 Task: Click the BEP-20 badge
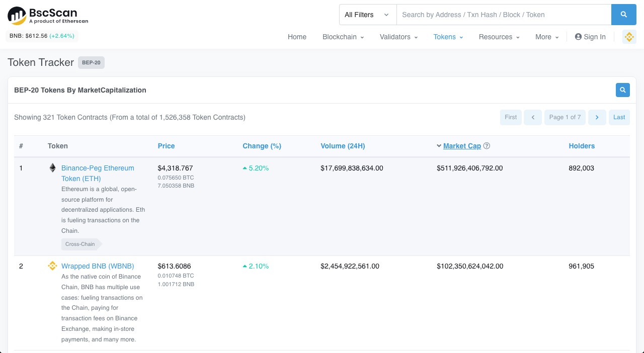91,63
